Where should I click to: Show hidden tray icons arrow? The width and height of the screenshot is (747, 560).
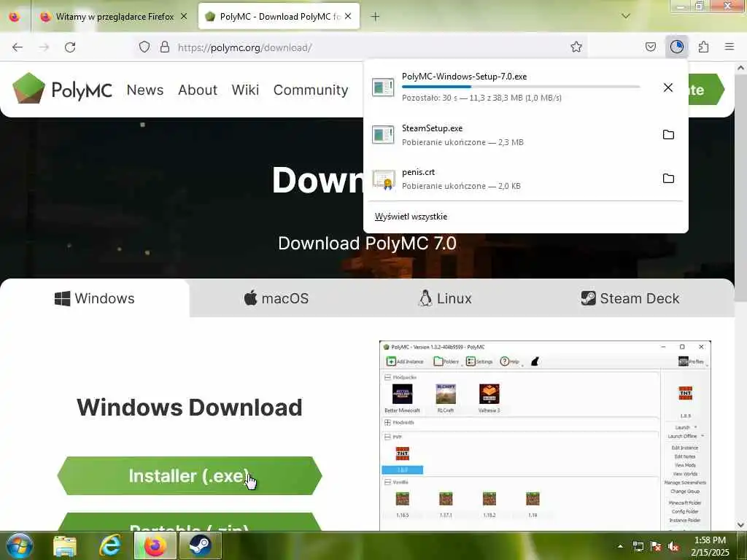tap(620, 546)
